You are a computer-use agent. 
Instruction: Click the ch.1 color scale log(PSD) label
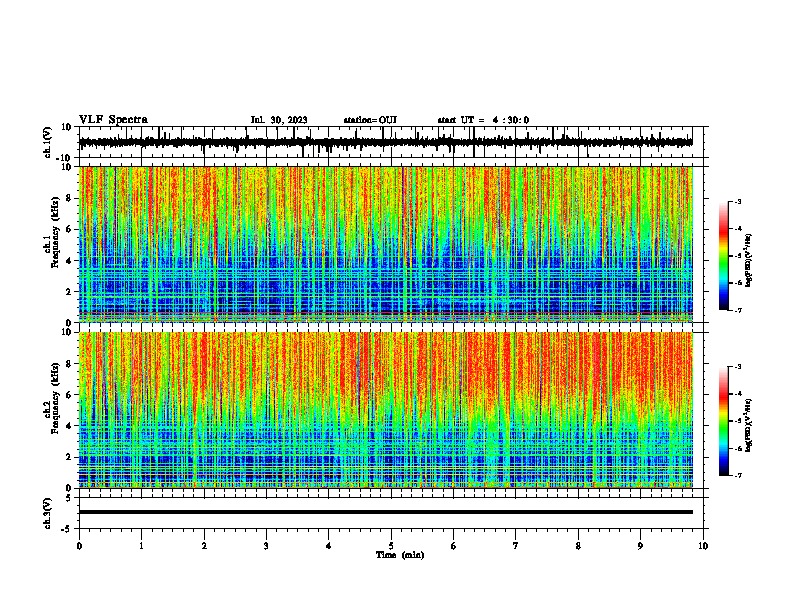(748, 261)
